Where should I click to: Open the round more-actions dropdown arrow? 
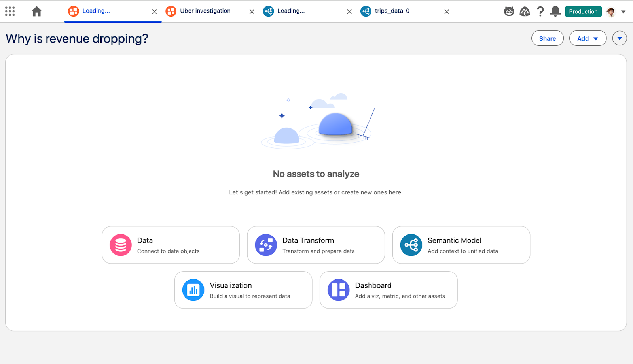coord(619,38)
